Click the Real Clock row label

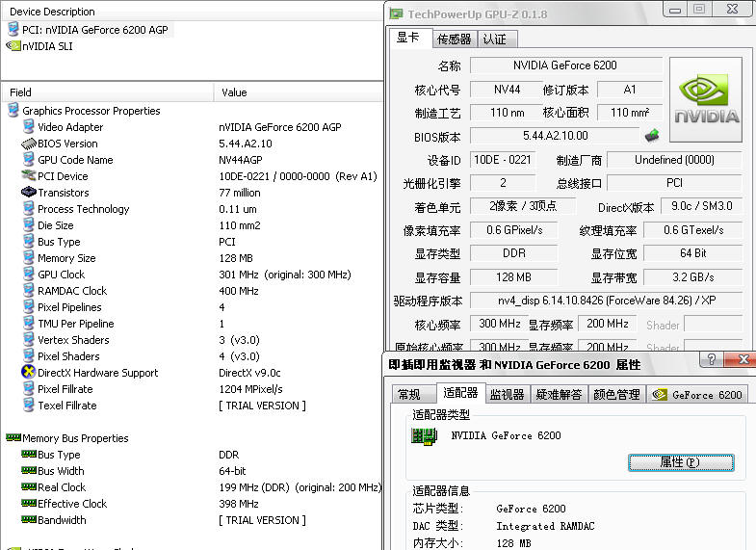tap(62, 487)
